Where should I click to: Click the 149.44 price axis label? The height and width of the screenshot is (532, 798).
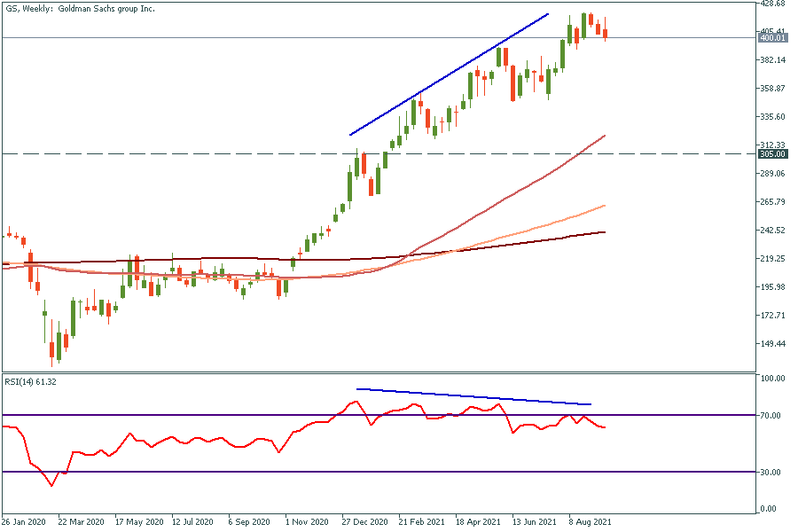coord(773,344)
